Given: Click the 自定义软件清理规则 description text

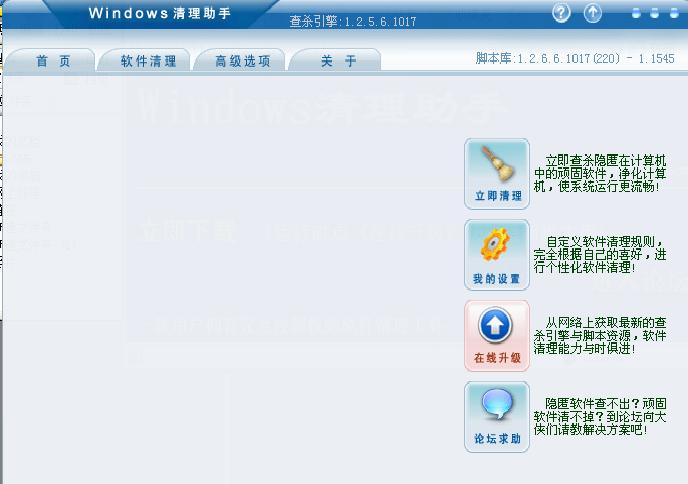Looking at the screenshot, I should tap(600, 254).
